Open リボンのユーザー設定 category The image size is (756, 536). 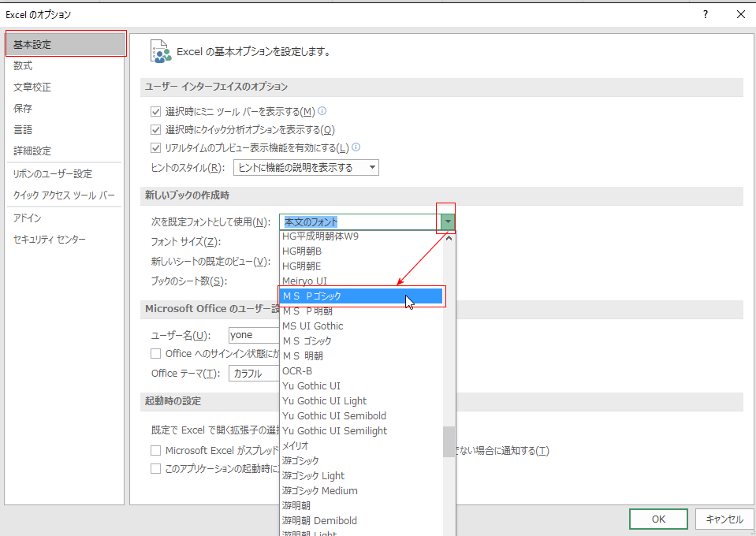click(64, 173)
